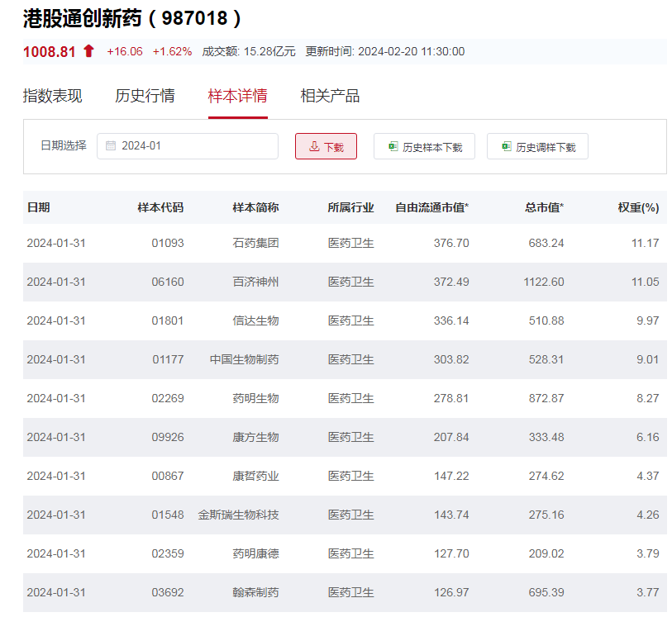Click the calendar icon in date field
Screen dimensions: 672x617
[111, 146]
